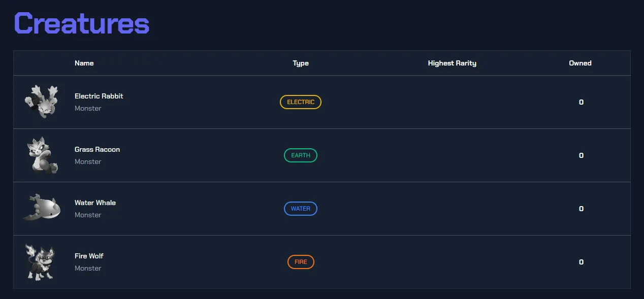Sort by the Name column header

[84, 63]
